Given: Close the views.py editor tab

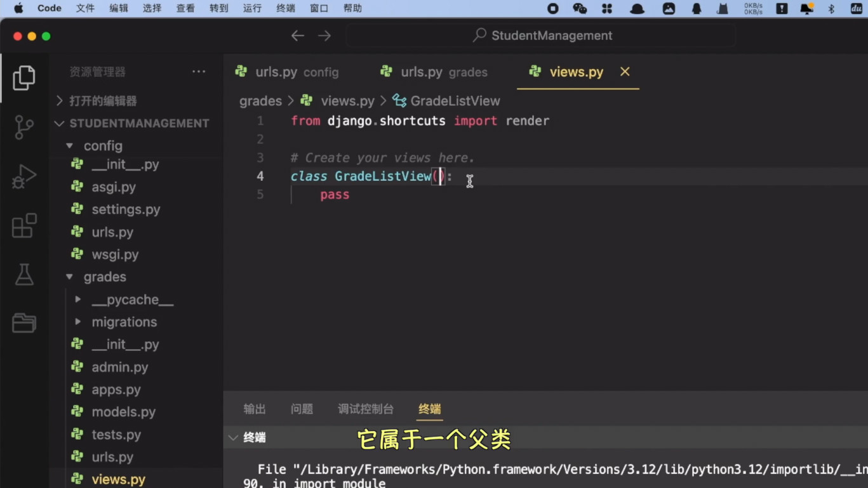Looking at the screenshot, I should point(625,72).
